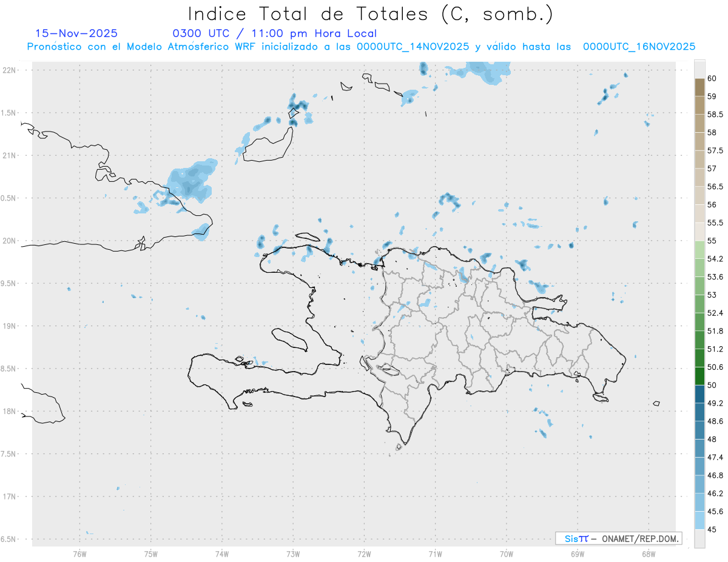Click the "21N" latitude label
This screenshot has width=728, height=562.
(x=10, y=156)
